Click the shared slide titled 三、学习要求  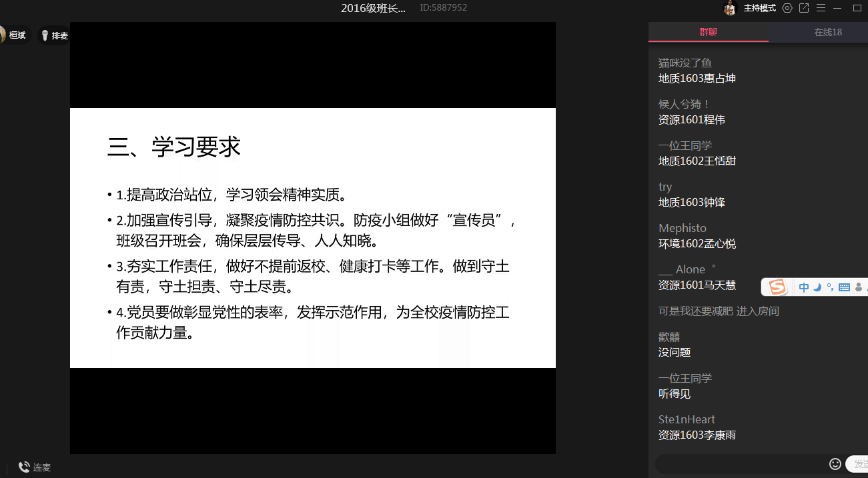312,237
